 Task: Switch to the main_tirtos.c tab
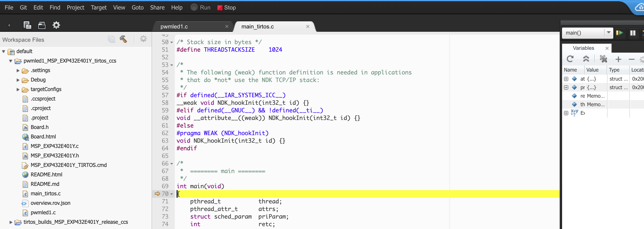[258, 27]
